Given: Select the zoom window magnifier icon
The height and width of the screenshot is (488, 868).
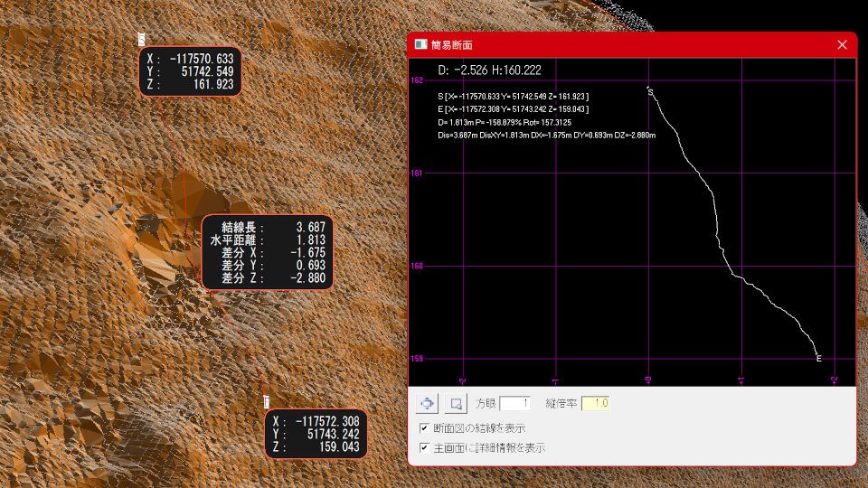Looking at the screenshot, I should [x=456, y=403].
